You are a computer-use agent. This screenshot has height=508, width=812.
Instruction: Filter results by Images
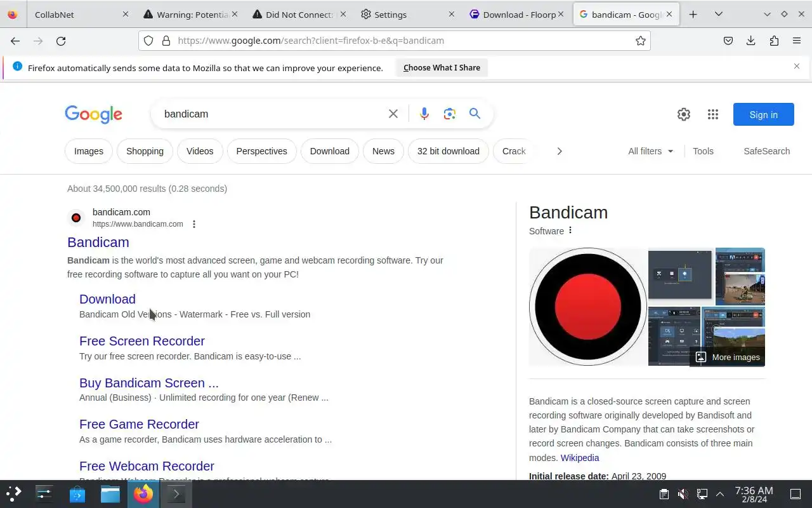89,151
